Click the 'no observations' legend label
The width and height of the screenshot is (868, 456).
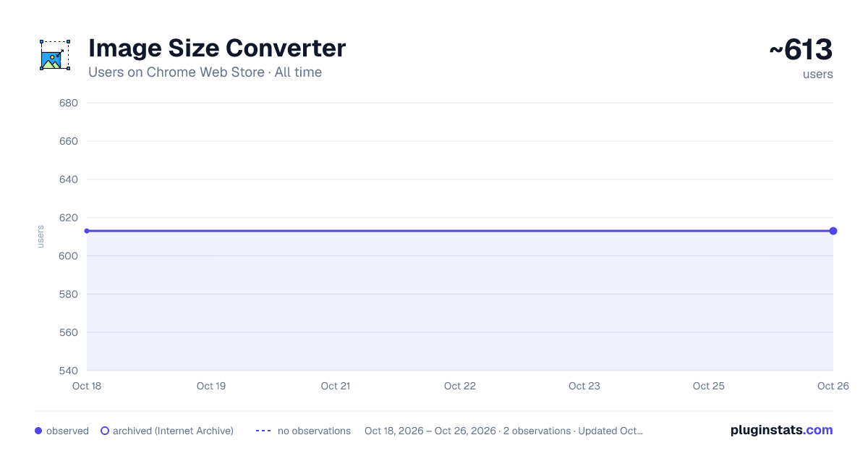314,431
